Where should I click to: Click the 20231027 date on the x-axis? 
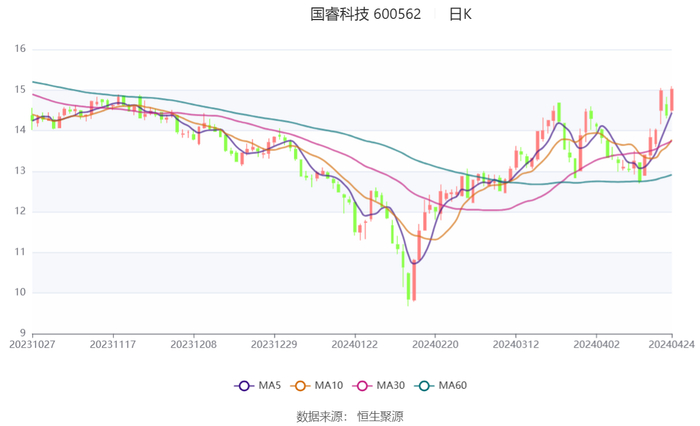(32, 343)
